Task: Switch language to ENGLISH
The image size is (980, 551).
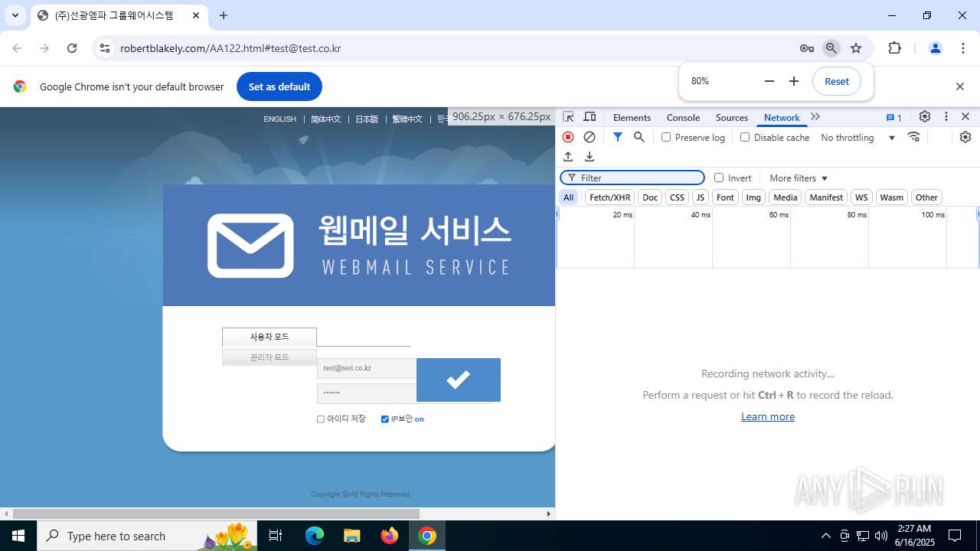Action: pyautogui.click(x=279, y=119)
